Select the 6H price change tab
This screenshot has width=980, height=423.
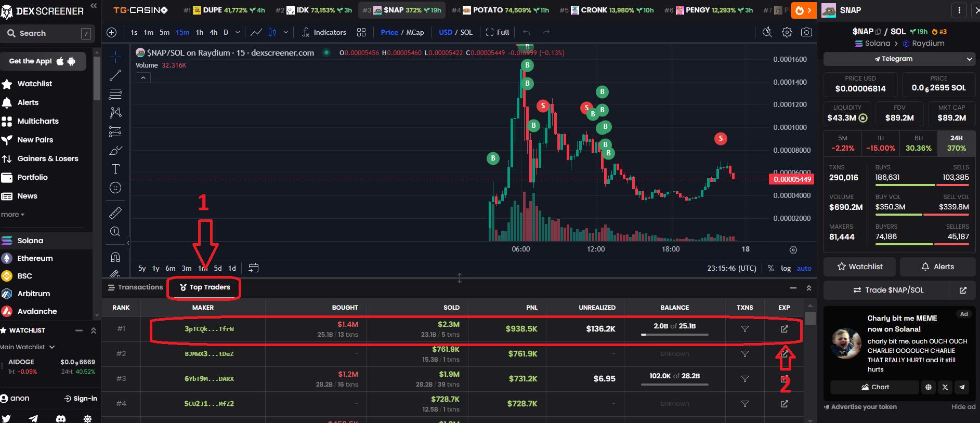919,143
